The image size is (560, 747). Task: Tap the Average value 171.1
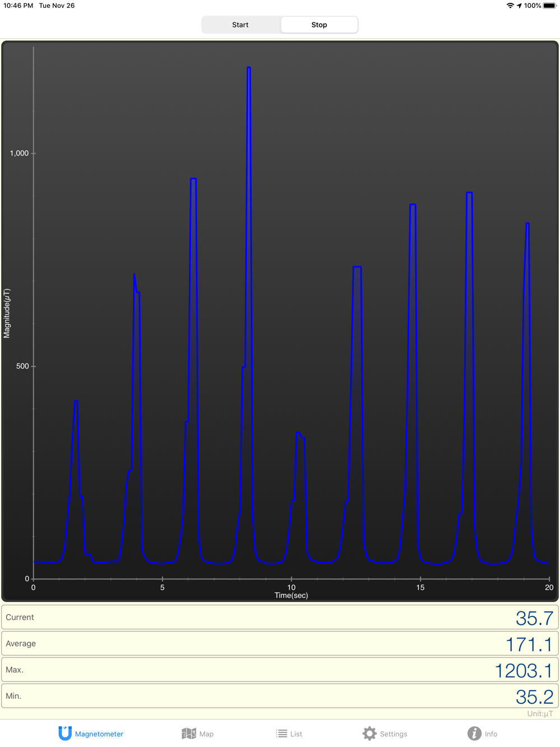(529, 645)
